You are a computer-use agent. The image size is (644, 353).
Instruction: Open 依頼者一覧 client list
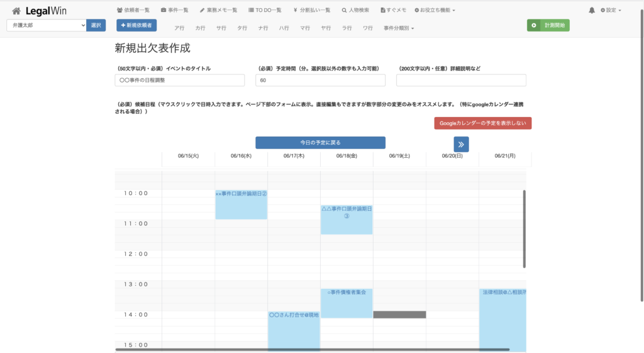[133, 11]
